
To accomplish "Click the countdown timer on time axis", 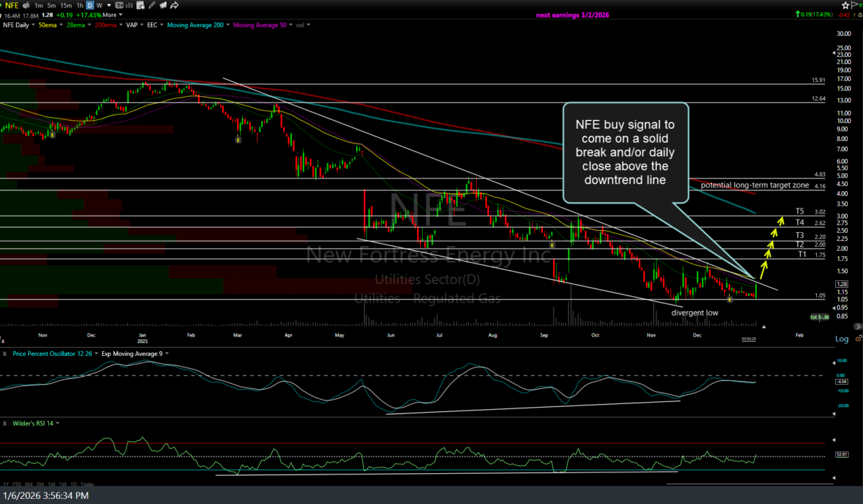I will click(749, 339).
